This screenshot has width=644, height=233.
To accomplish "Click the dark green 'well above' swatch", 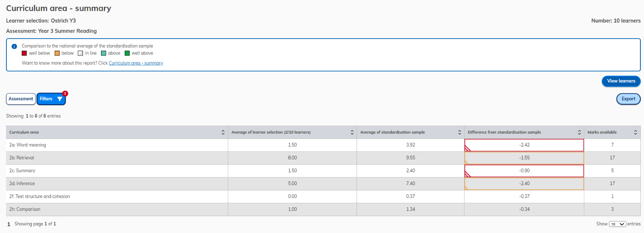I will [127, 53].
